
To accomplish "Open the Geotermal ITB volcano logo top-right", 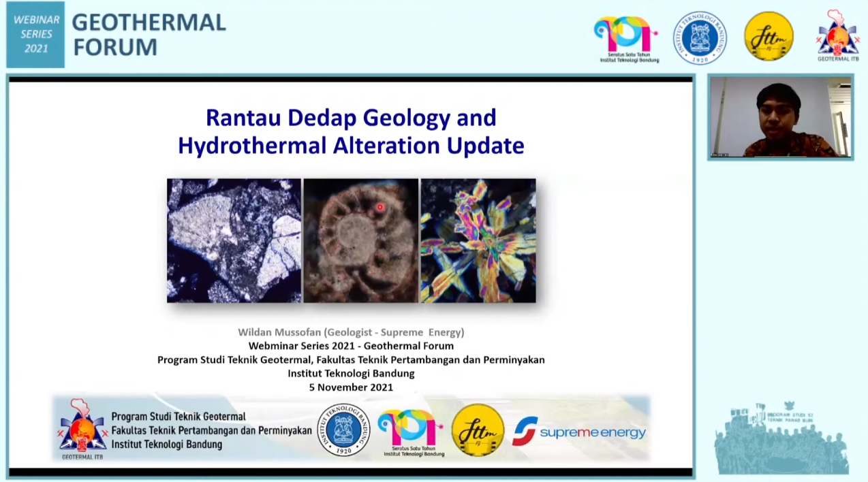I will [x=838, y=34].
